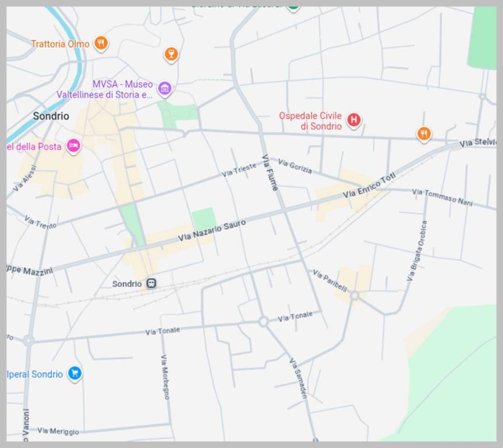Click the della Posta hotel label
The height and width of the screenshot is (448, 503).
pyautogui.click(x=34, y=147)
